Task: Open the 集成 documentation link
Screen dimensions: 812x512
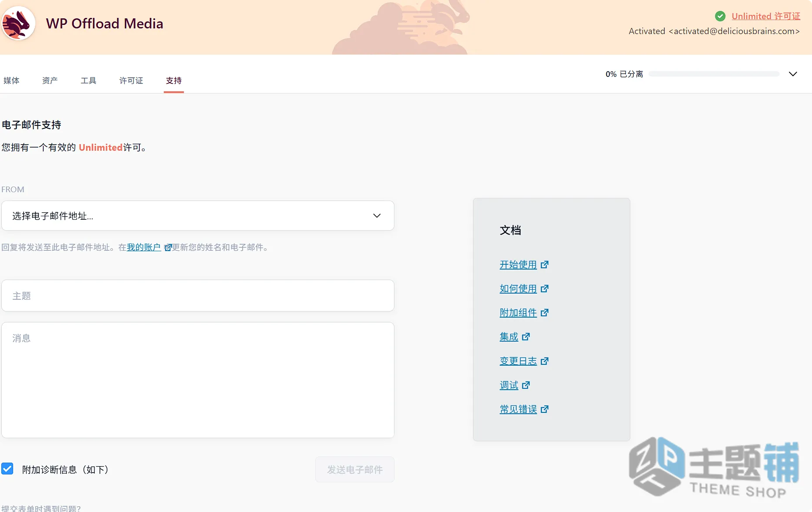Action: coord(509,336)
